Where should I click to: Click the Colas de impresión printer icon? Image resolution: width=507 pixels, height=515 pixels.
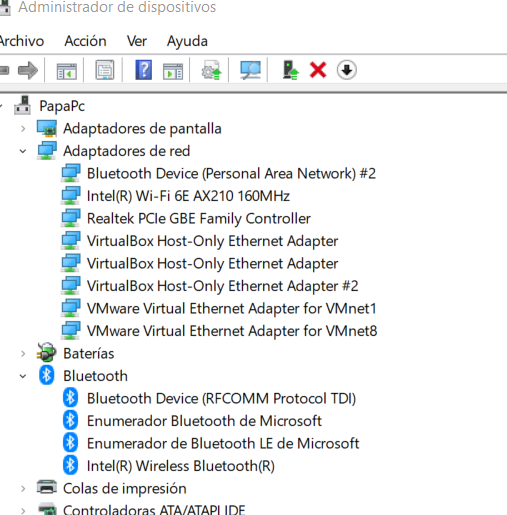click(x=47, y=488)
